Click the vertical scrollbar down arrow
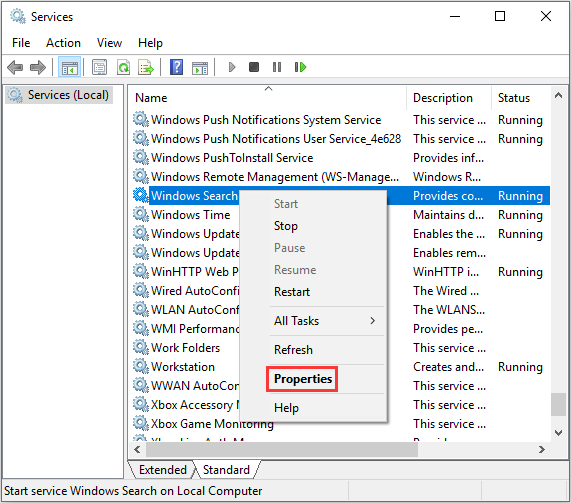 tap(558, 432)
